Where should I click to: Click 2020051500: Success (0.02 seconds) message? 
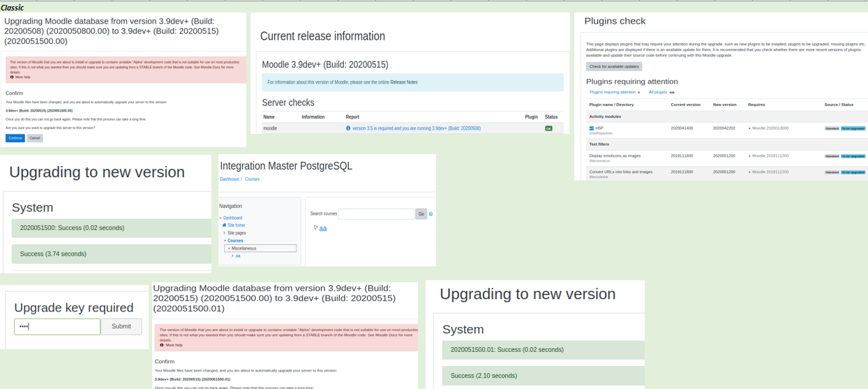point(112,228)
